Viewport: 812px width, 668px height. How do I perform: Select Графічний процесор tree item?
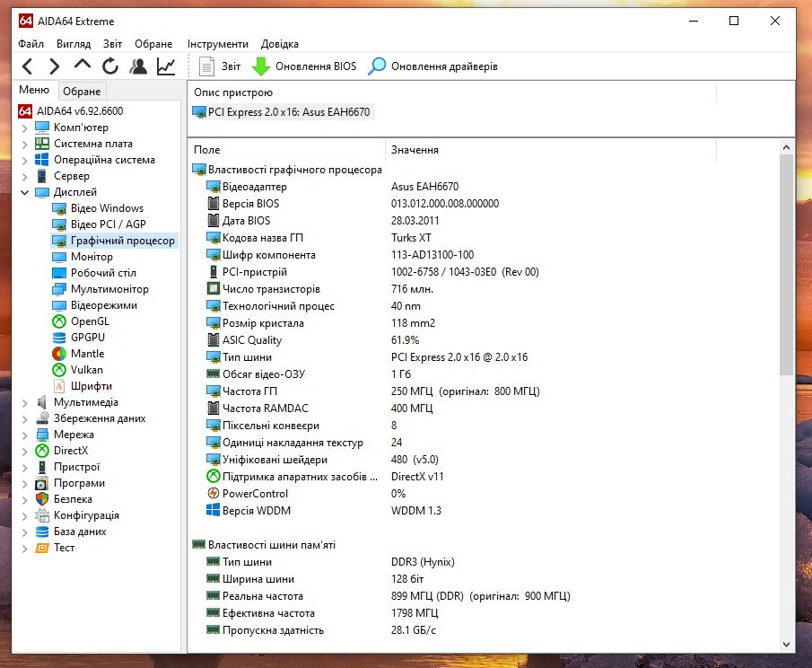[x=114, y=241]
